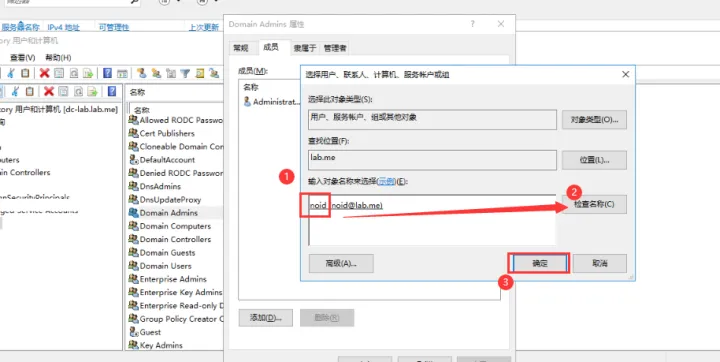The width and height of the screenshot is (720, 362).
Task: Click the filter funnel toolbar icon
Action: click(185, 73)
